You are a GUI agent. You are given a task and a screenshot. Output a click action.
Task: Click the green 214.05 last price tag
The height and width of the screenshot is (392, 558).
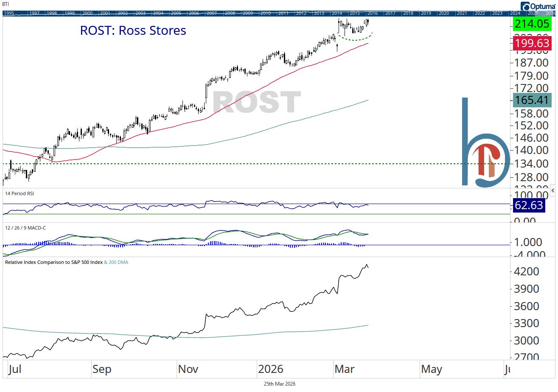pos(532,24)
